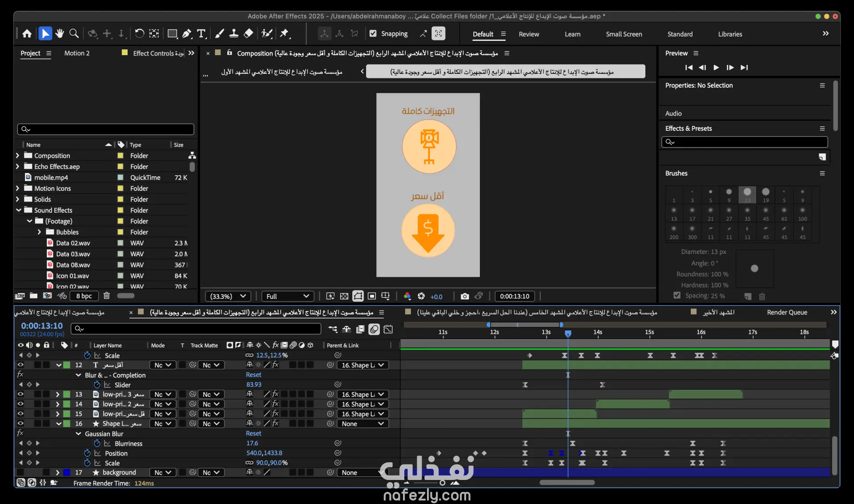Click the Effects & Presets search field
This screenshot has height=504, width=854.
(745, 142)
